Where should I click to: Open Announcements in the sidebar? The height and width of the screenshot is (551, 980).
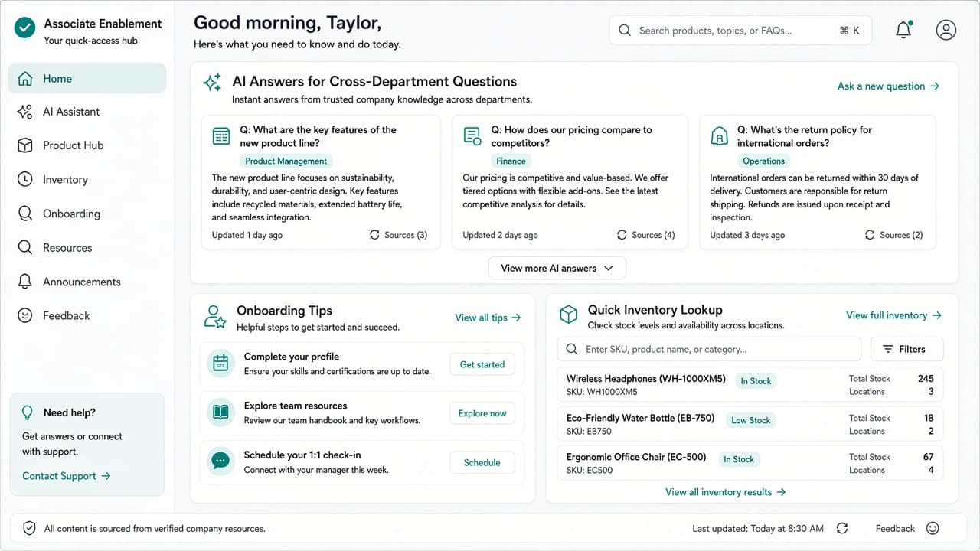coord(87,282)
